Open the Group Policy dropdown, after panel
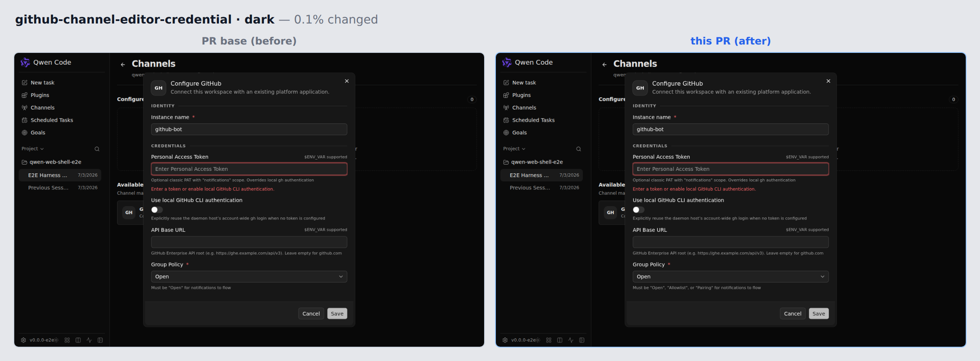 [731, 277]
